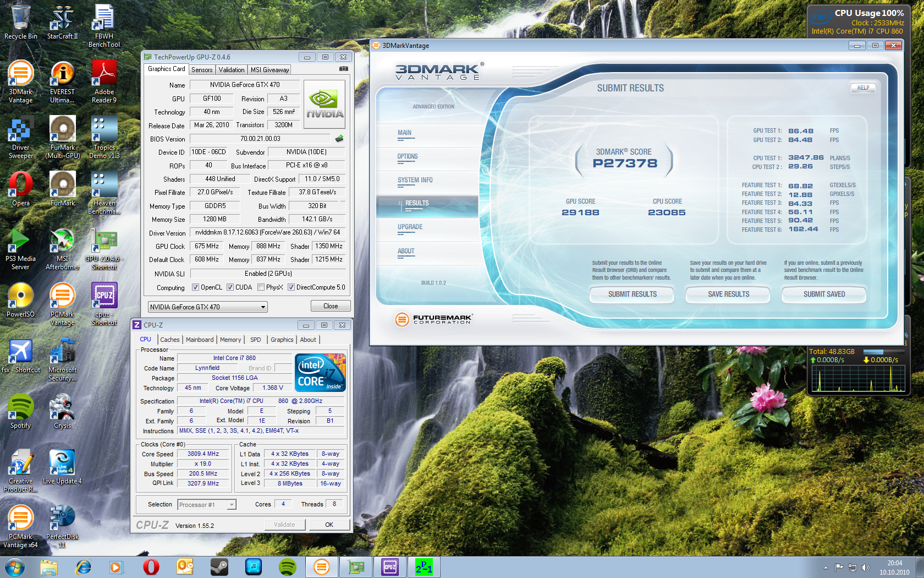Screen dimensions: 924x578
Task: Toggle PhysX checkbox in GPU-Z
Action: tap(261, 287)
